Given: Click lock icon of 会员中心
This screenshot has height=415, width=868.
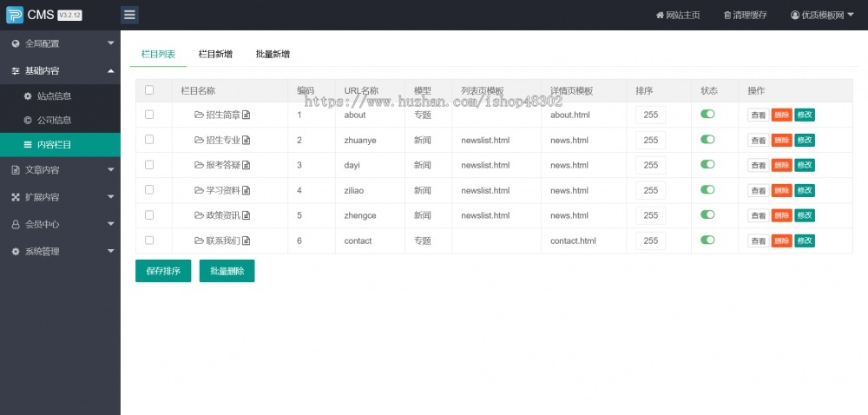Looking at the screenshot, I should click(x=16, y=224).
